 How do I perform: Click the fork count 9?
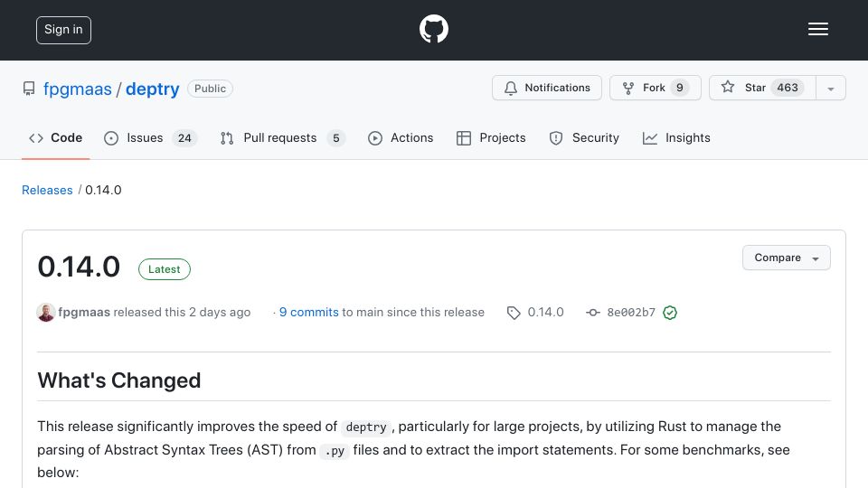[680, 88]
